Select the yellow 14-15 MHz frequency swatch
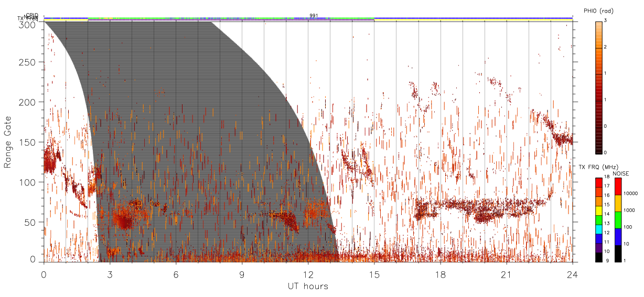Image resolution: width=644 pixels, height=297 pixels. (598, 211)
